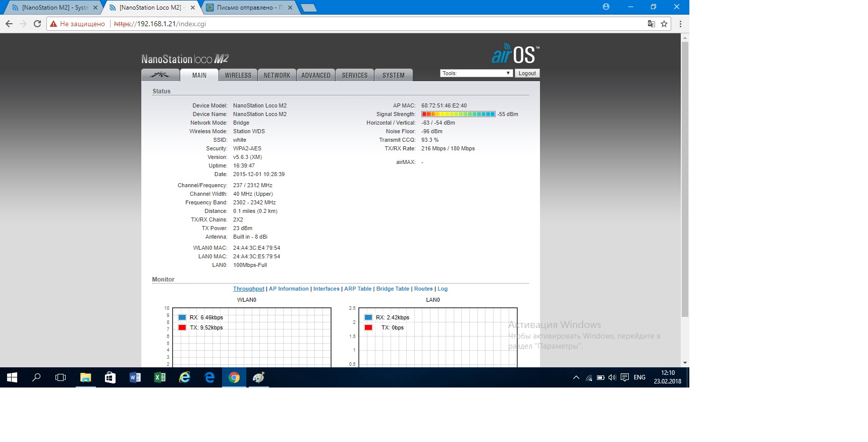This screenshot has height=442, width=868.
Task: Open the AP Information link
Action: [x=289, y=289]
